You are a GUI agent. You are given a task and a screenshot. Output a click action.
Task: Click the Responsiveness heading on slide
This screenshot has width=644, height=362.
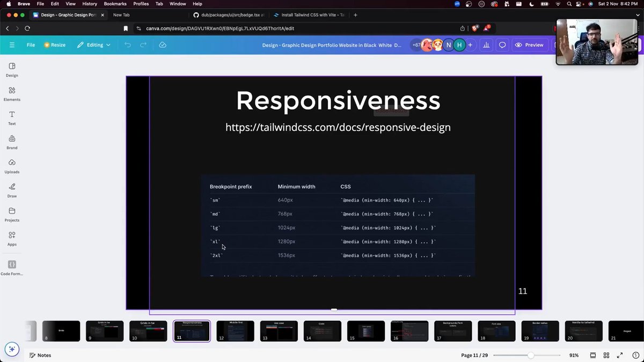[x=338, y=101]
